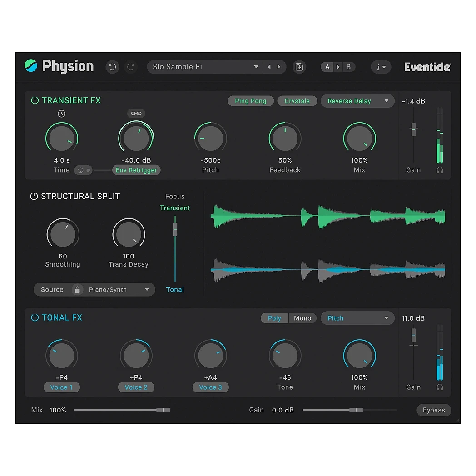Switch to Mono mode
The height and width of the screenshot is (476, 476).
(x=302, y=318)
